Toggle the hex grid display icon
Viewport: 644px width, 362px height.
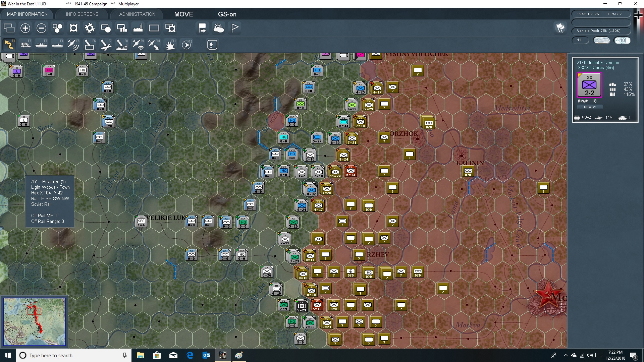(57, 28)
